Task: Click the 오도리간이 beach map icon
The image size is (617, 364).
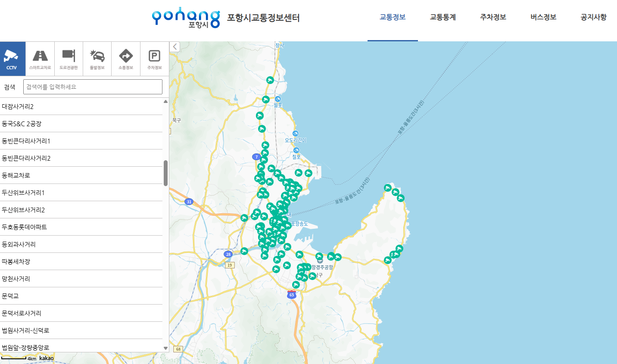Action: (x=296, y=134)
